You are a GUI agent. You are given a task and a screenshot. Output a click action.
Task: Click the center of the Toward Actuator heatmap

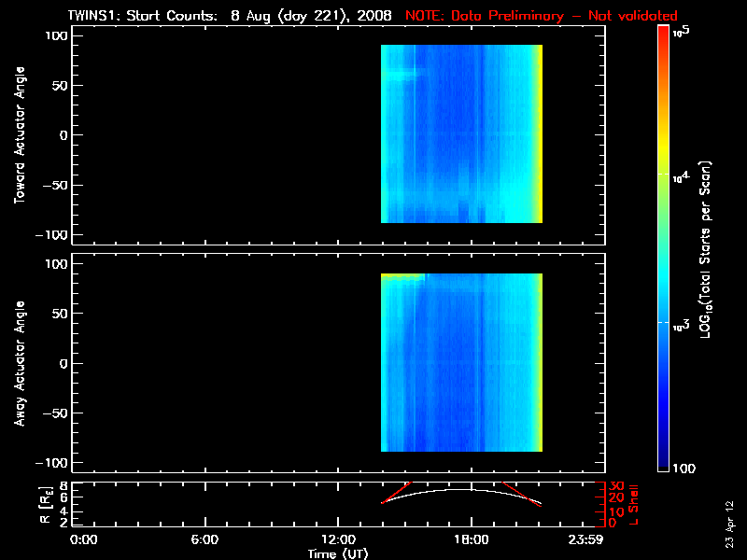461,133
